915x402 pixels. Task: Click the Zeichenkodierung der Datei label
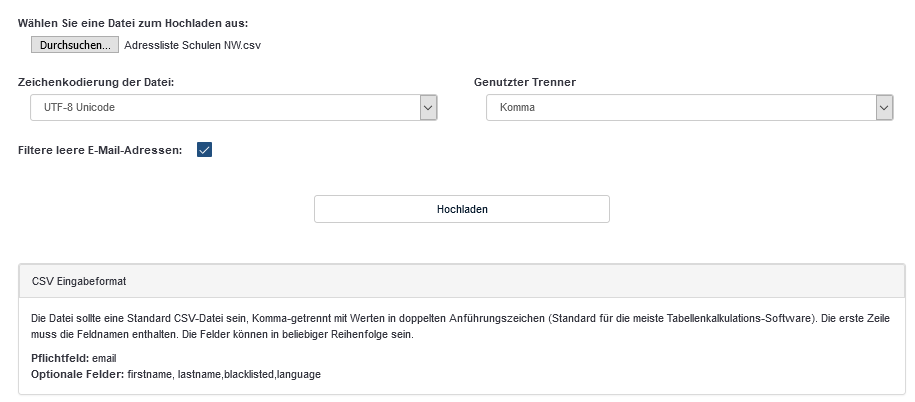tap(96, 82)
